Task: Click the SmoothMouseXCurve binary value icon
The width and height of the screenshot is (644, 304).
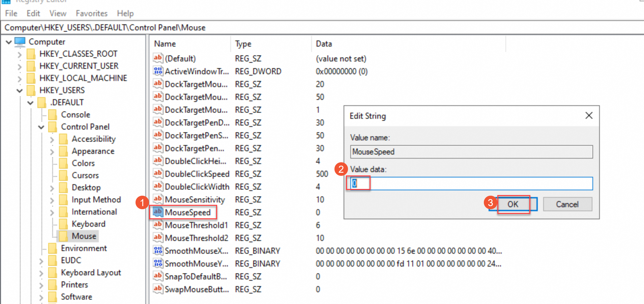Action: point(158,251)
